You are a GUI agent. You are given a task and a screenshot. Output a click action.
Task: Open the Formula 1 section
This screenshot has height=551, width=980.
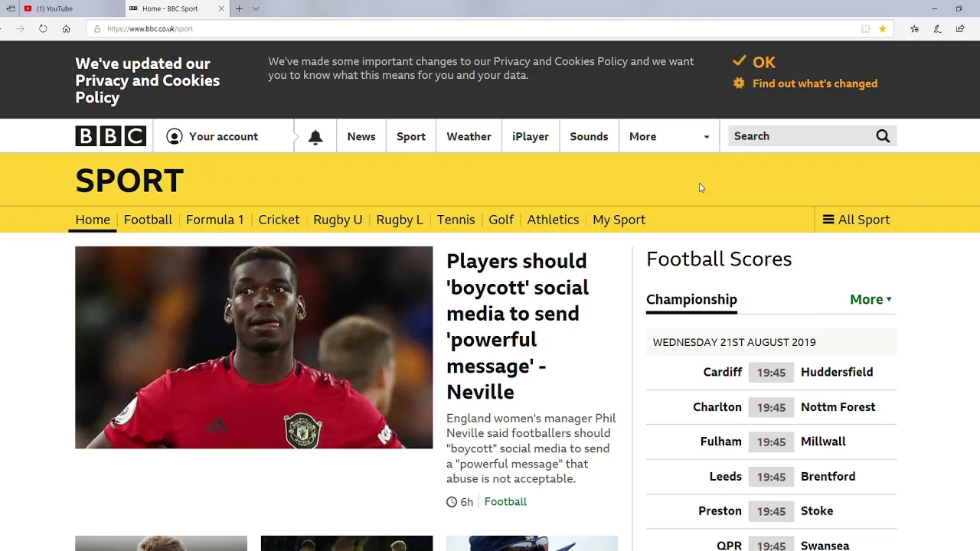click(x=215, y=220)
